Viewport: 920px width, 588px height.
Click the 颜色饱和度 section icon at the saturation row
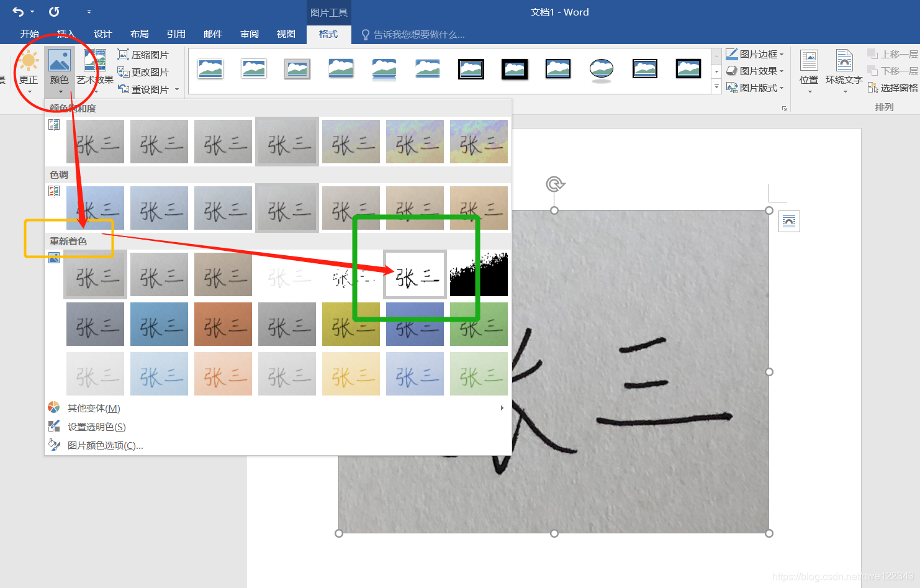click(x=54, y=125)
